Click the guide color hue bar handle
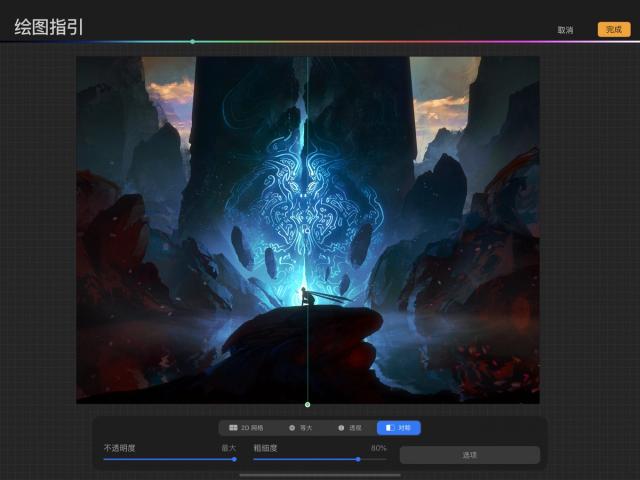 pyautogui.click(x=192, y=42)
